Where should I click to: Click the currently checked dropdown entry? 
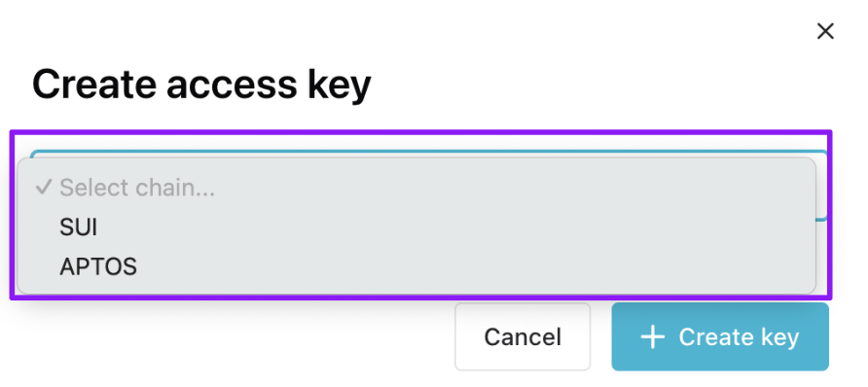[x=416, y=188]
